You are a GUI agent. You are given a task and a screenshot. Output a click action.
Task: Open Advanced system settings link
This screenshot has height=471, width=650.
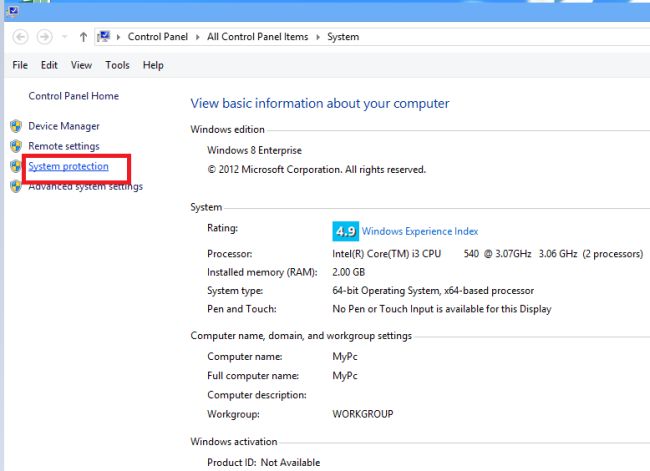click(x=85, y=187)
